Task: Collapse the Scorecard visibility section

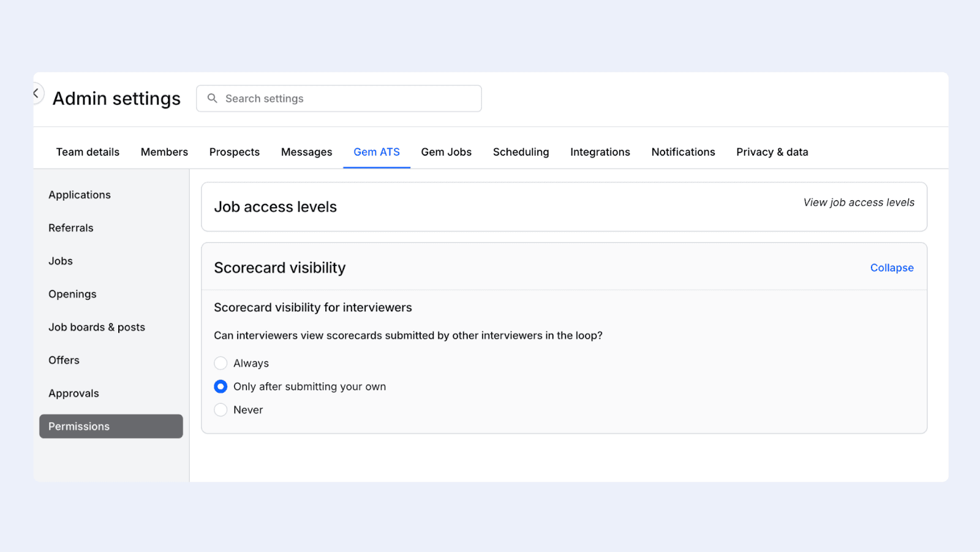Action: click(x=891, y=267)
